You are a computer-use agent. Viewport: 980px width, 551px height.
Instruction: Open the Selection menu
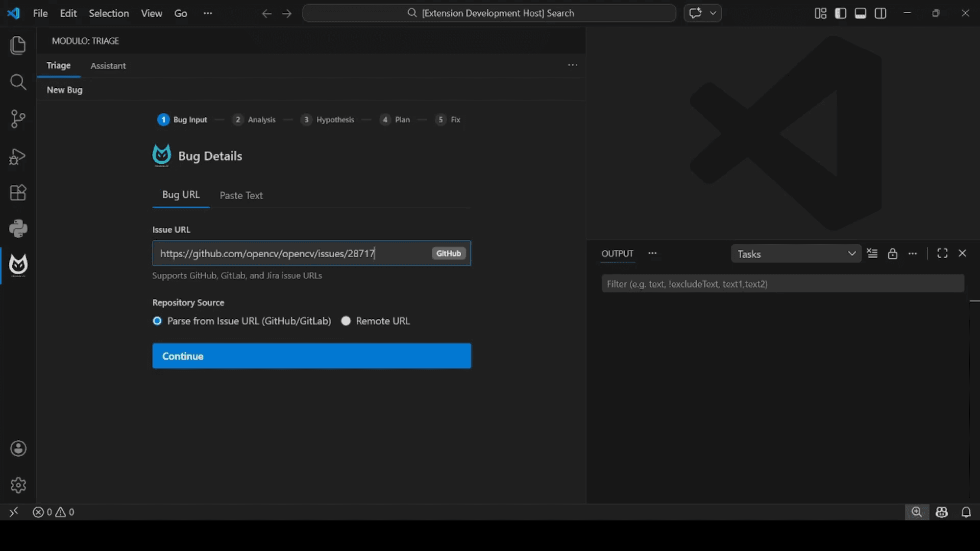(x=109, y=13)
